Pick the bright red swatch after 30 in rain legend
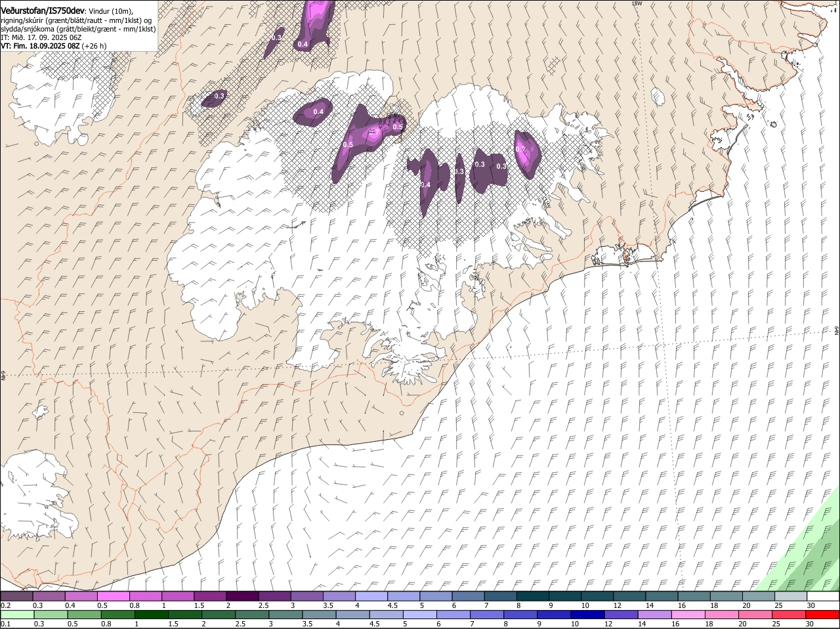840x629 pixels. [x=823, y=615]
